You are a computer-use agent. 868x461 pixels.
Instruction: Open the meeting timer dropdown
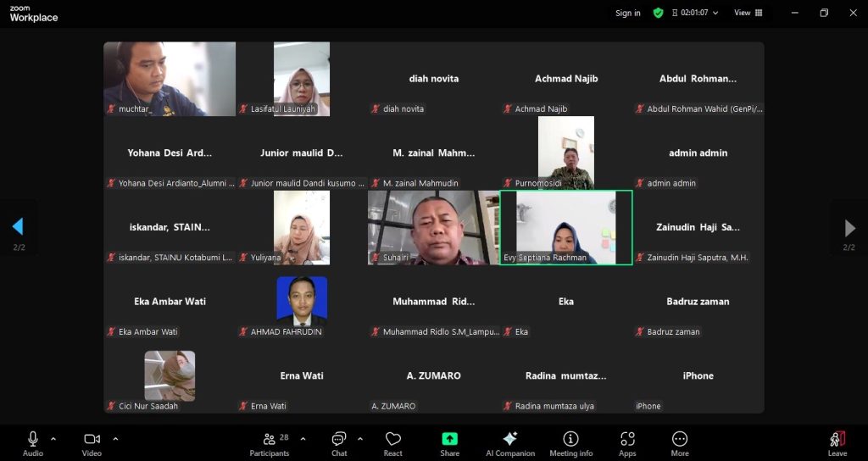pos(695,13)
